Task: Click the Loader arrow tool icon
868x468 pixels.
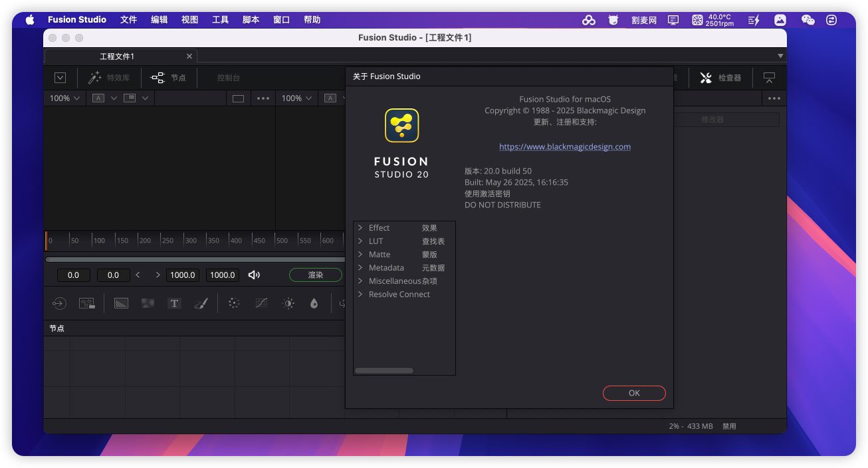Action: 59,303
